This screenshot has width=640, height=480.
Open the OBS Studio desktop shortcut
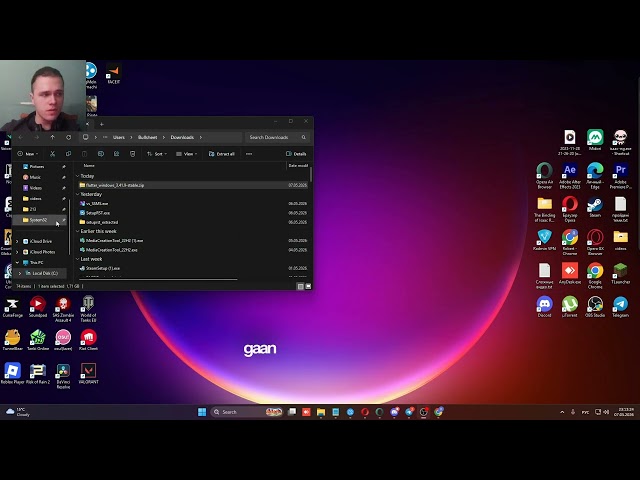coord(595,307)
